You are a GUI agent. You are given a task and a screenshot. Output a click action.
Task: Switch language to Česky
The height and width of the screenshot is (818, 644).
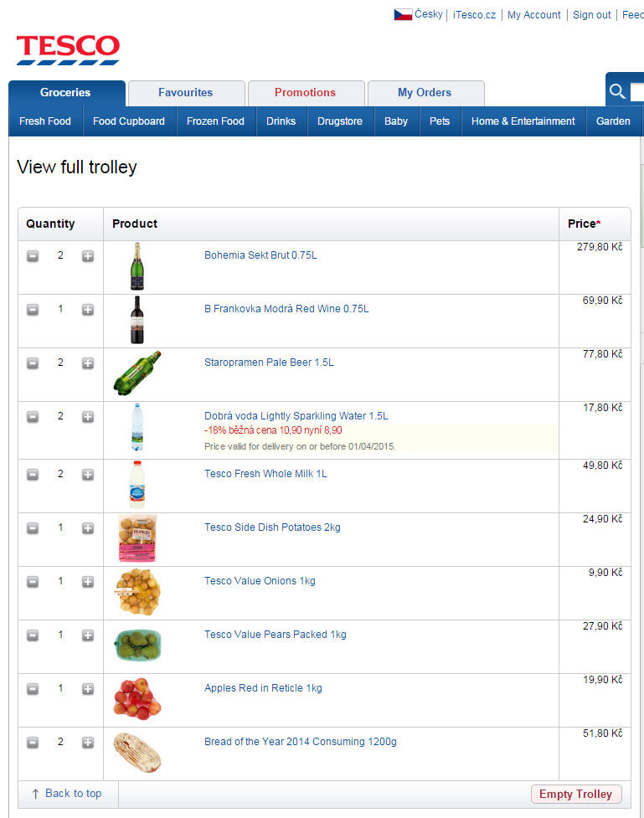pyautogui.click(x=429, y=14)
